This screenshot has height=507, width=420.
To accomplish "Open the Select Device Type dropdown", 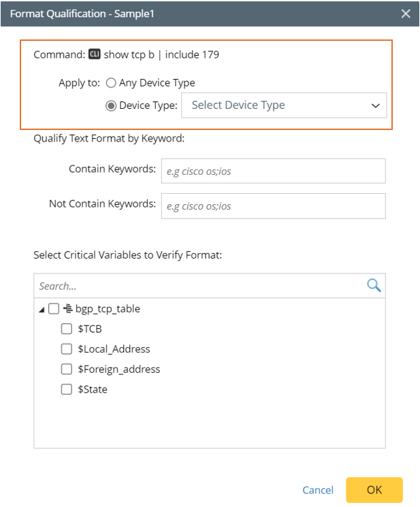I will [284, 105].
